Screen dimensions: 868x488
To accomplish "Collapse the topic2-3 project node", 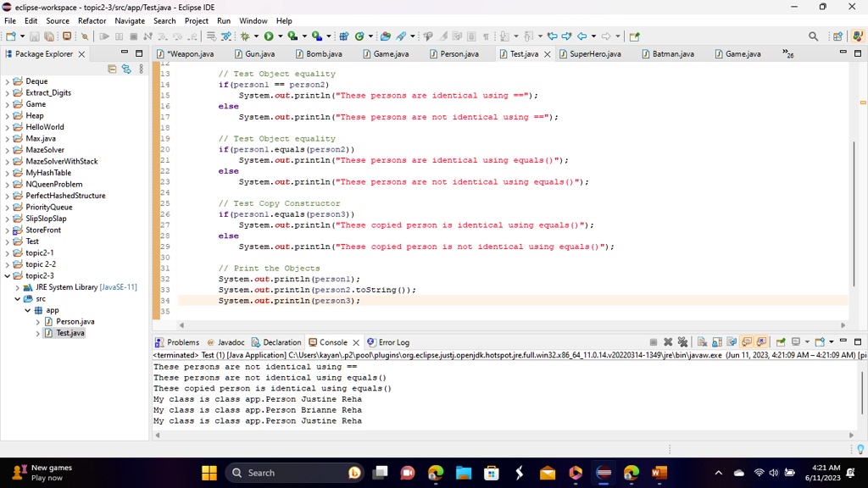I will coord(7,275).
